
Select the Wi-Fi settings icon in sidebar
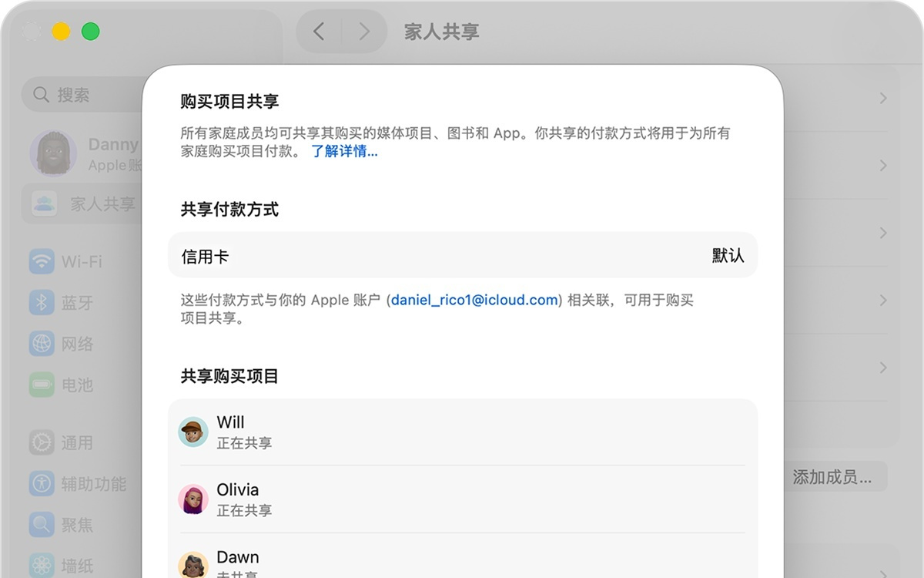(41, 261)
